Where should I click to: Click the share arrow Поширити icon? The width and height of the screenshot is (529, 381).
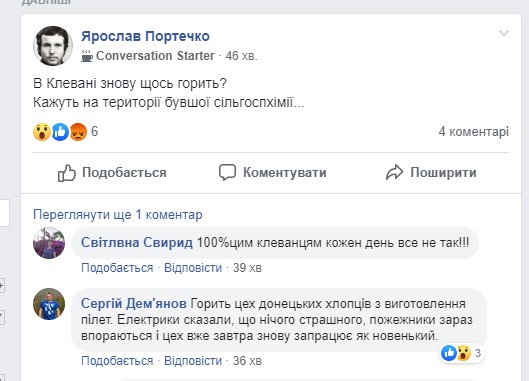point(394,172)
